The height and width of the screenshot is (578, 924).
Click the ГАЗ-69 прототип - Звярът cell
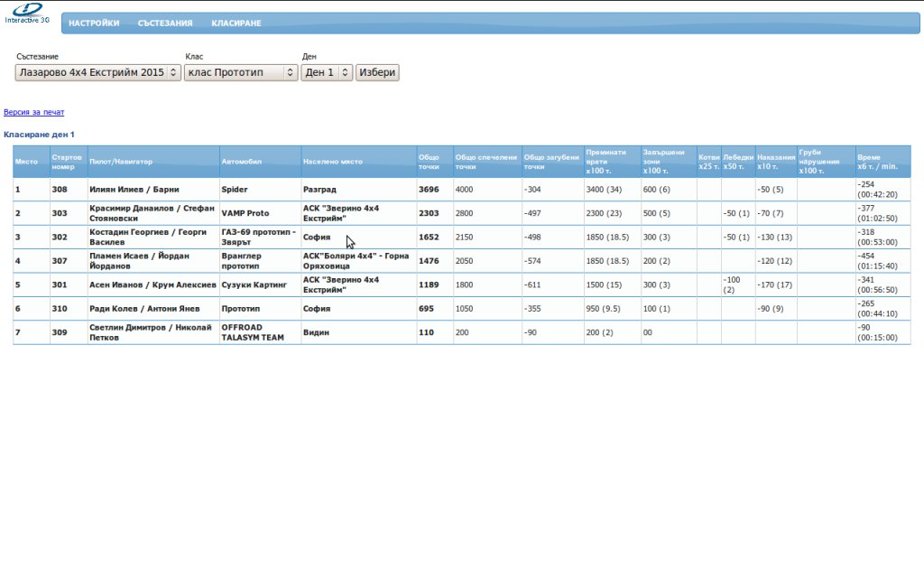[259, 238]
